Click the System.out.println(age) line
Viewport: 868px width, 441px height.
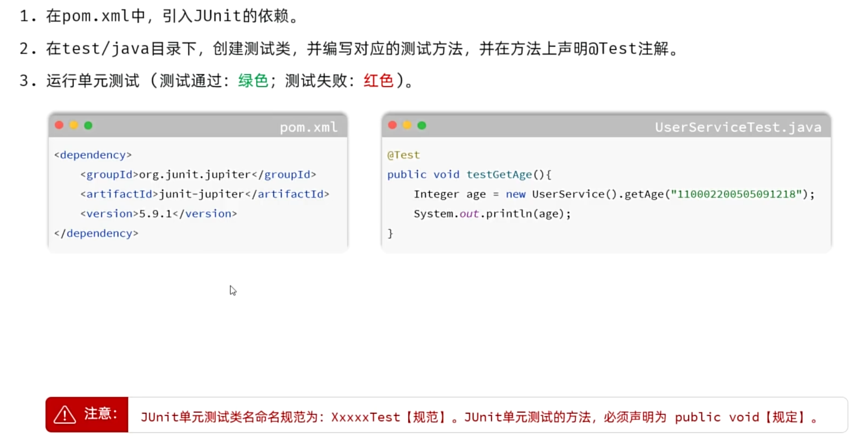pos(492,214)
